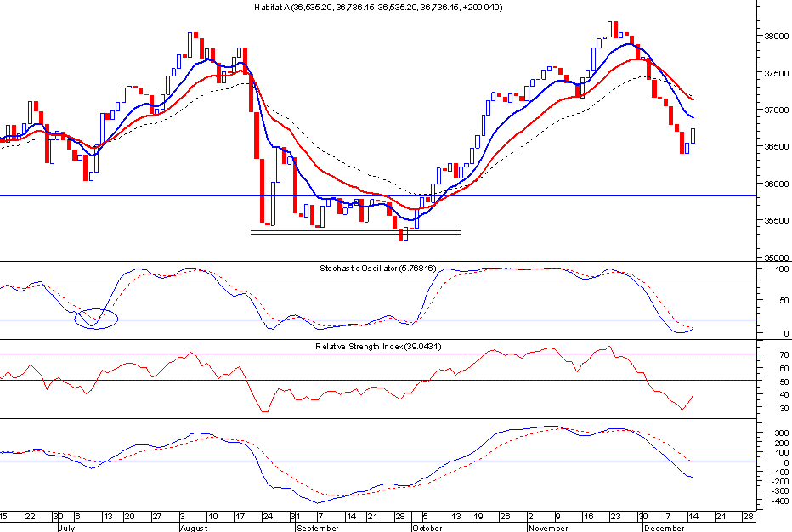This screenshot has height=532, width=792.
Task: Select the Stochastic Oscillator (5.76816) label
Action: click(378, 269)
